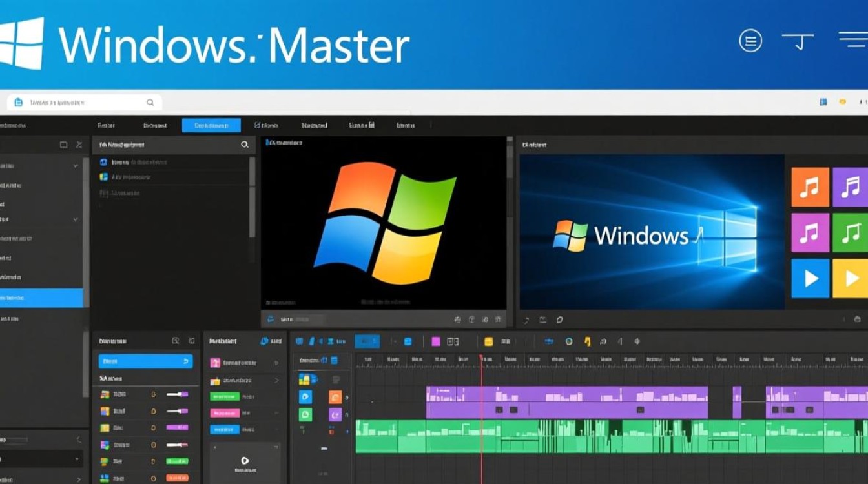Click the blue button in bottom-left mixer panel
Screen dimensions: 868x484
145,361
